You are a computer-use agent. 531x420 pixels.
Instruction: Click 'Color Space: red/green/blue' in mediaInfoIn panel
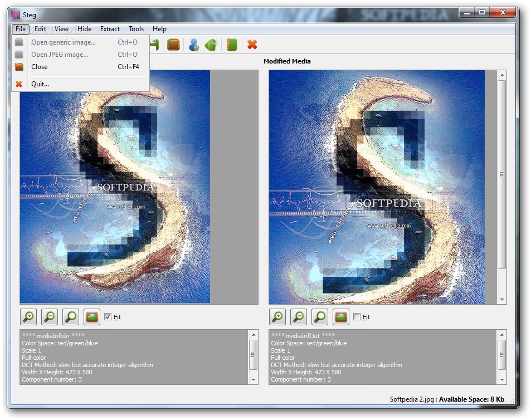60,343
